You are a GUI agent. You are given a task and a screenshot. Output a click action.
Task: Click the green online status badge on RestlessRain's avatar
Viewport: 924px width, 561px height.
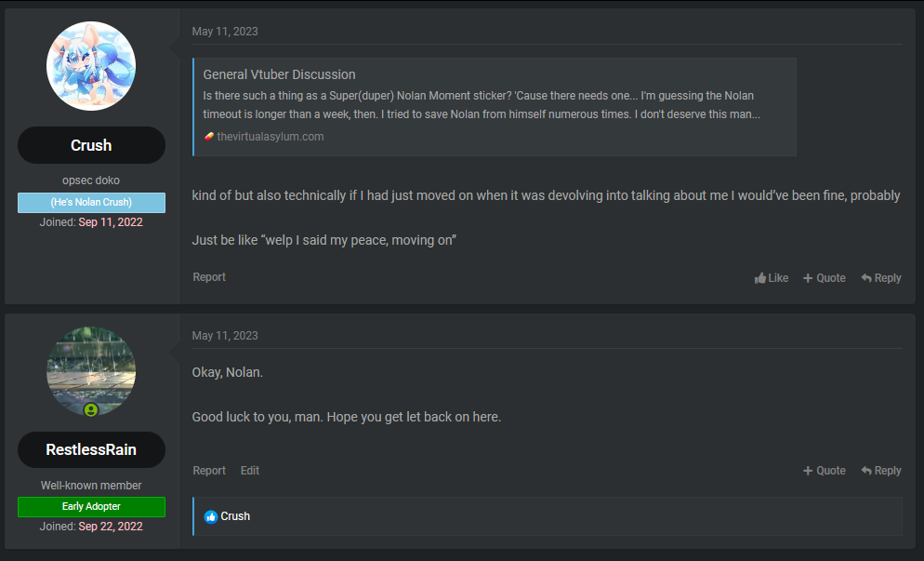pyautogui.click(x=91, y=409)
